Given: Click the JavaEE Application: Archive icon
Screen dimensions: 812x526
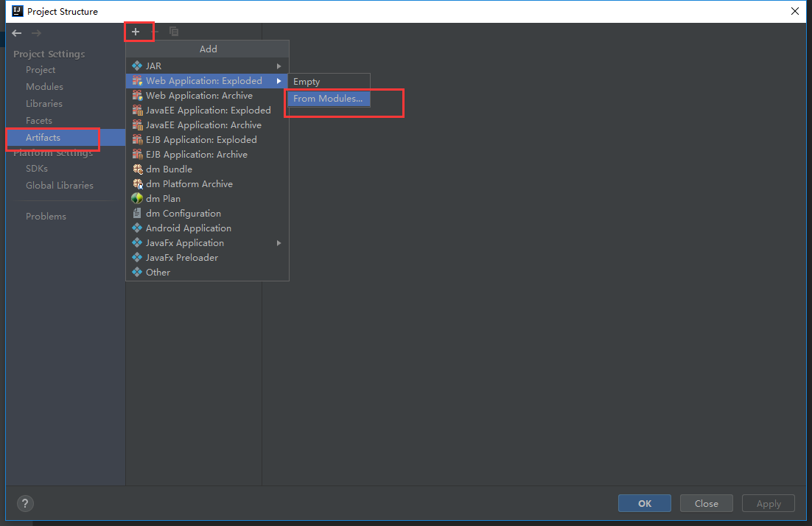Looking at the screenshot, I should 137,125.
